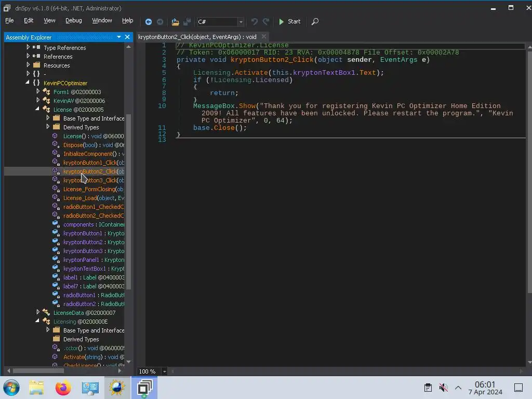Click the LicenseData class icon

click(46, 312)
